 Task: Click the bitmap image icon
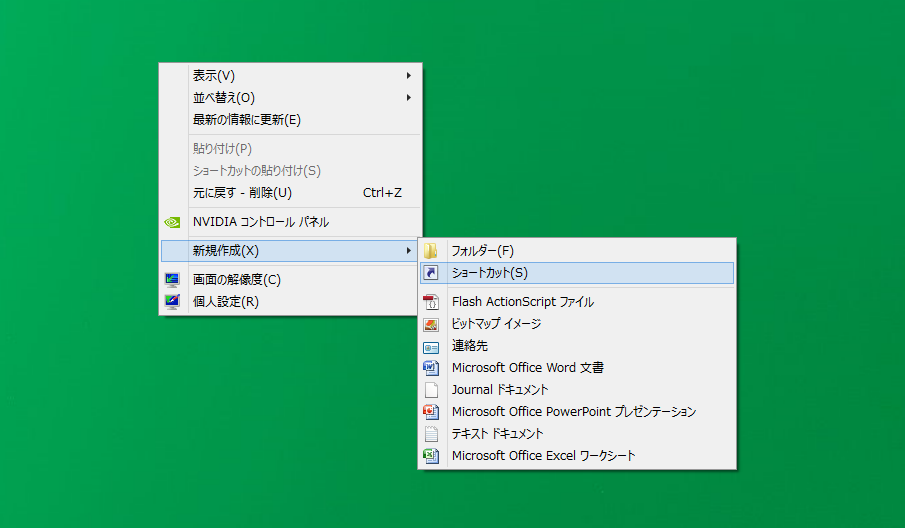click(431, 324)
